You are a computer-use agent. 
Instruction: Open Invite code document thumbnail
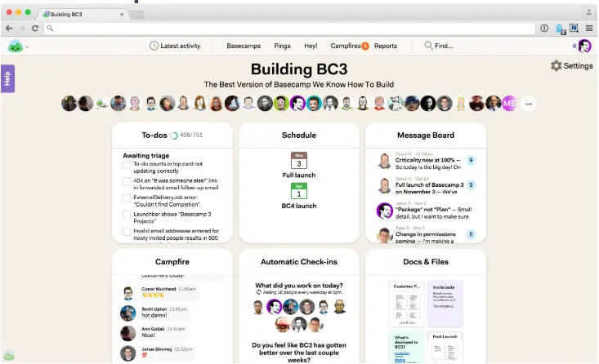445,304
